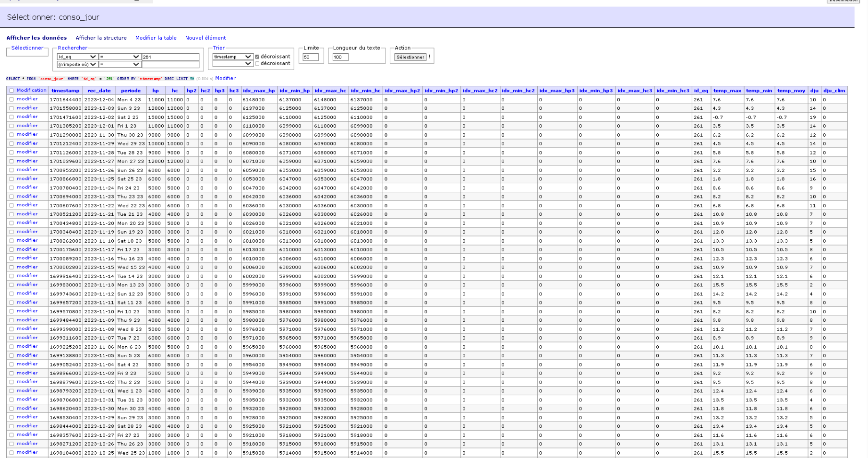This screenshot has width=868, height=458.
Task: Open the id_eq column search dropdown
Action: (77, 57)
